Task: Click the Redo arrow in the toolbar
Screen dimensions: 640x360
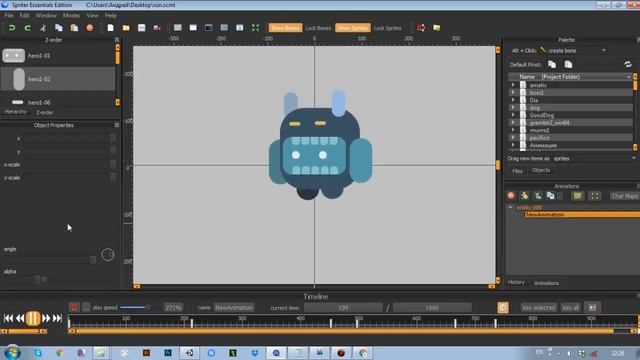Action: click(27, 28)
